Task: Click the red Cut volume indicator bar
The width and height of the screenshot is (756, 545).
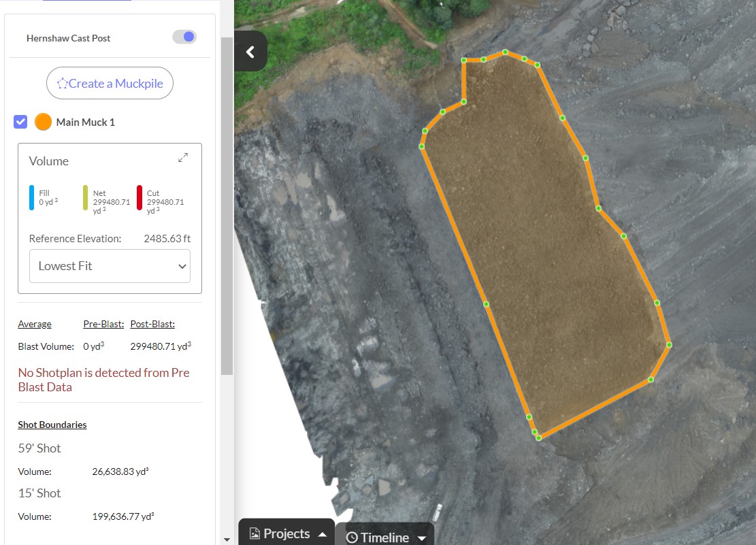Action: 139,197
